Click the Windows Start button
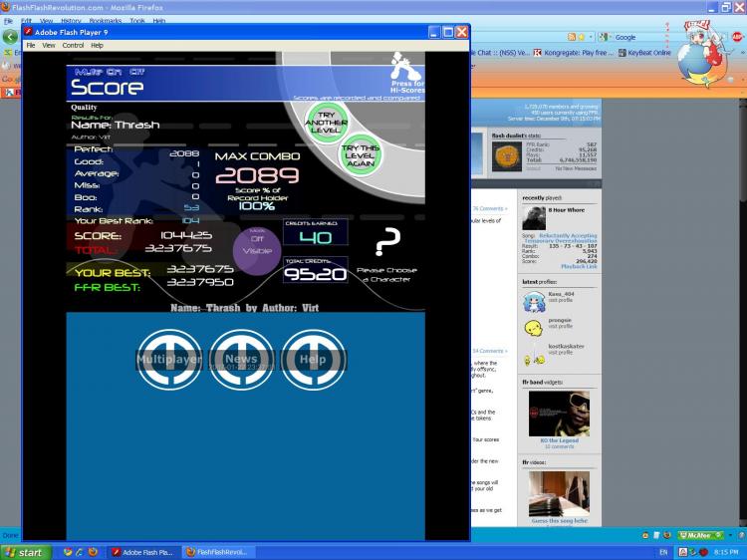The height and width of the screenshot is (560, 747). point(24,552)
